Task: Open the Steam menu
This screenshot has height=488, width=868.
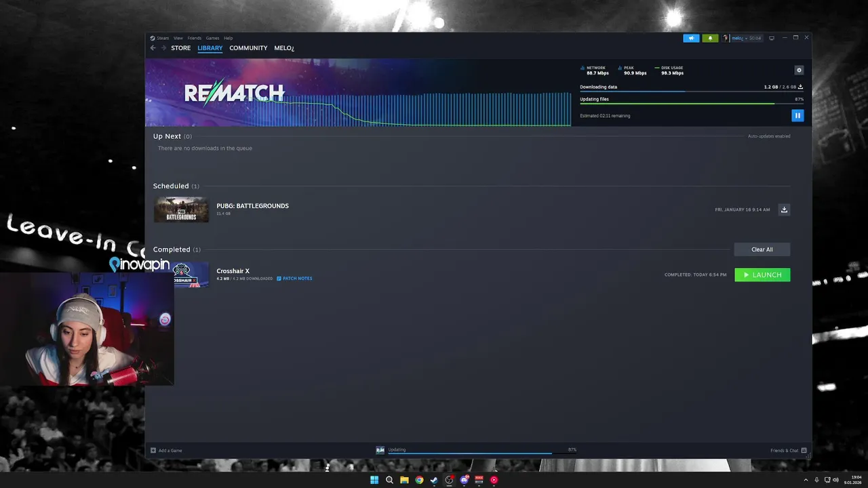Action: pos(163,38)
